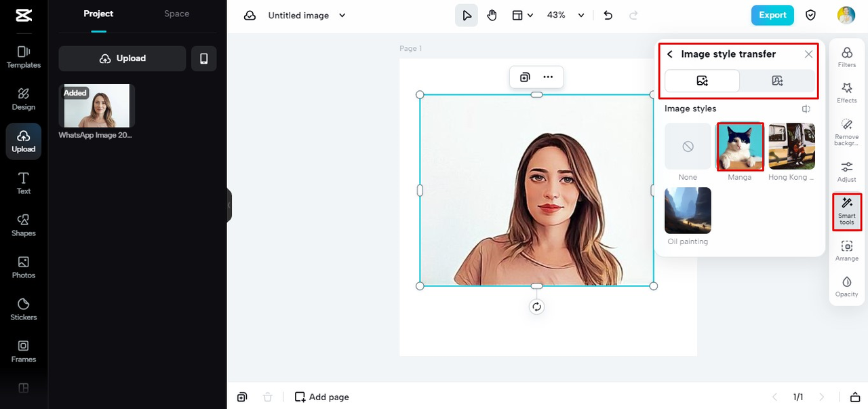The width and height of the screenshot is (868, 409).
Task: Select the second style mode tab
Action: 777,81
